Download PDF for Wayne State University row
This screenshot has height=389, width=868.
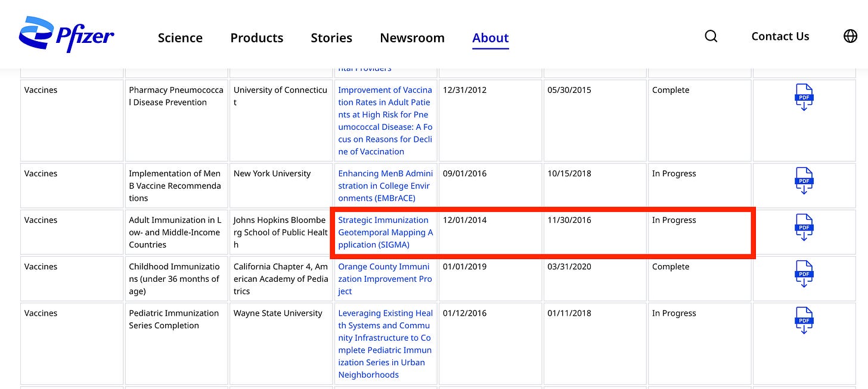(x=804, y=320)
